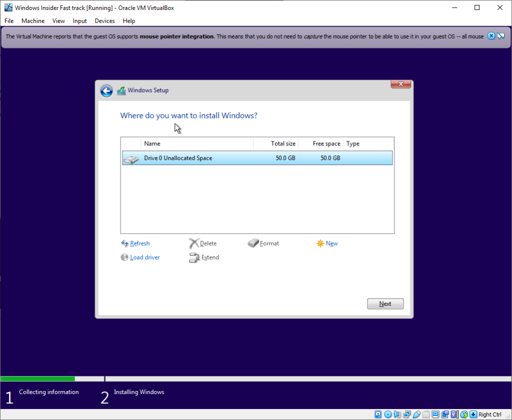This screenshot has height=420, width=512.
Task: Click the Refresh link
Action: tap(140, 243)
